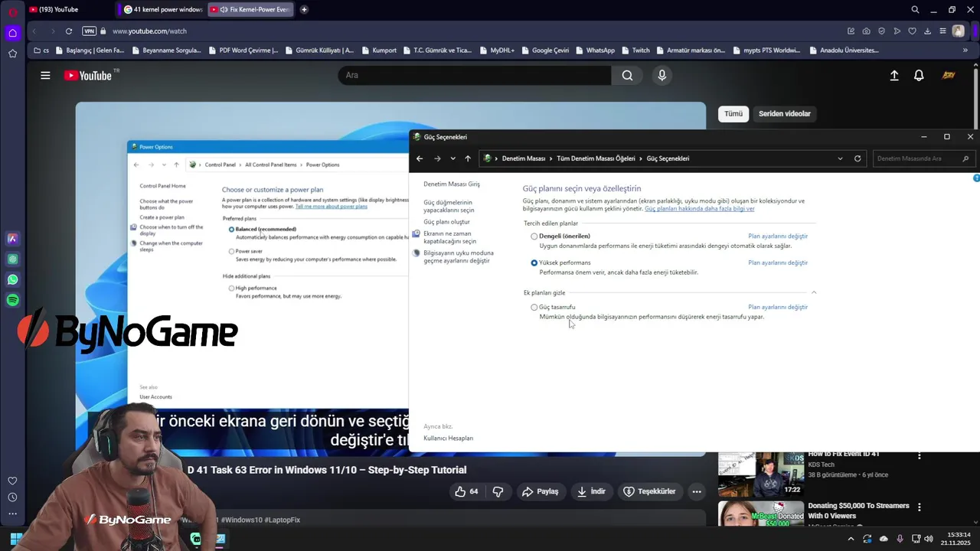Click Güç planı oluştur link

click(447, 222)
